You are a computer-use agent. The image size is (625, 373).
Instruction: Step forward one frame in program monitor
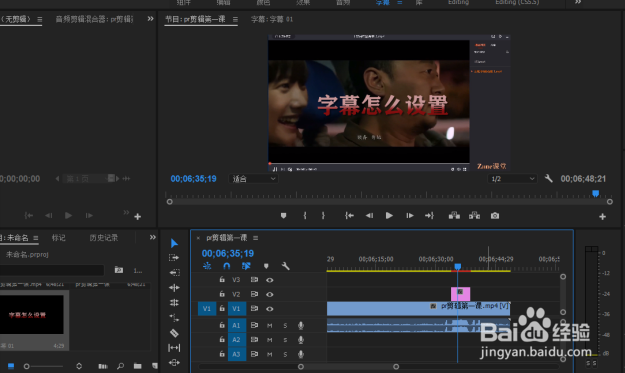[x=409, y=216]
